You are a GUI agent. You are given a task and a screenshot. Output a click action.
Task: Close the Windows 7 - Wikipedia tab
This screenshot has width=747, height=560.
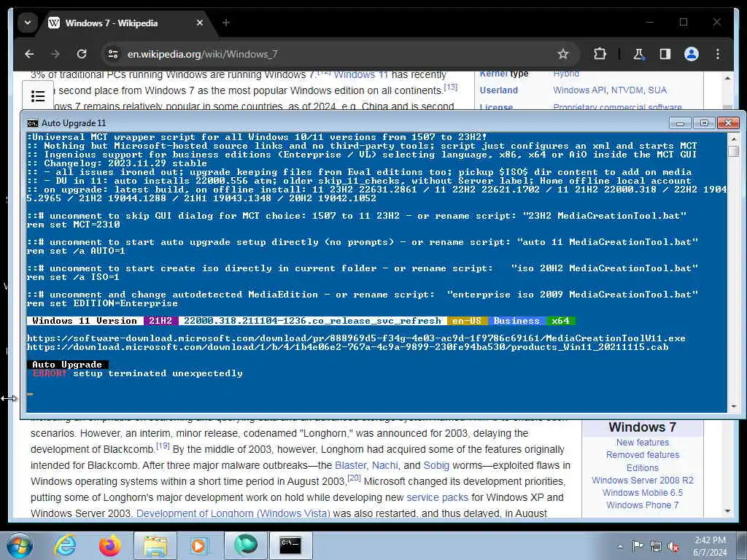click(200, 23)
